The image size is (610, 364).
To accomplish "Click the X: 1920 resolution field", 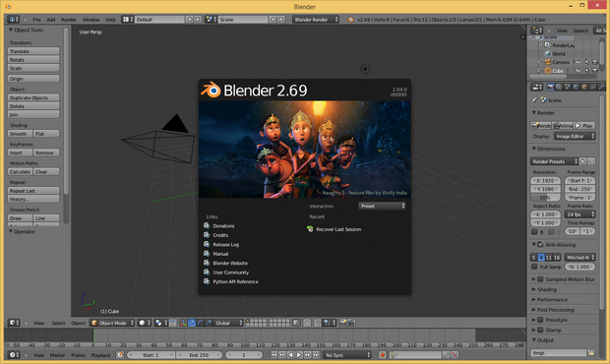I will (x=545, y=180).
